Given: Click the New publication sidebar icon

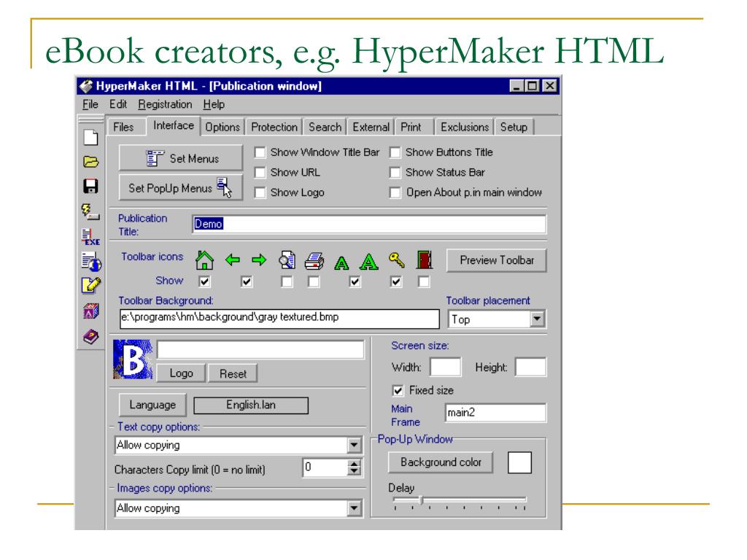Looking at the screenshot, I should click(90, 138).
